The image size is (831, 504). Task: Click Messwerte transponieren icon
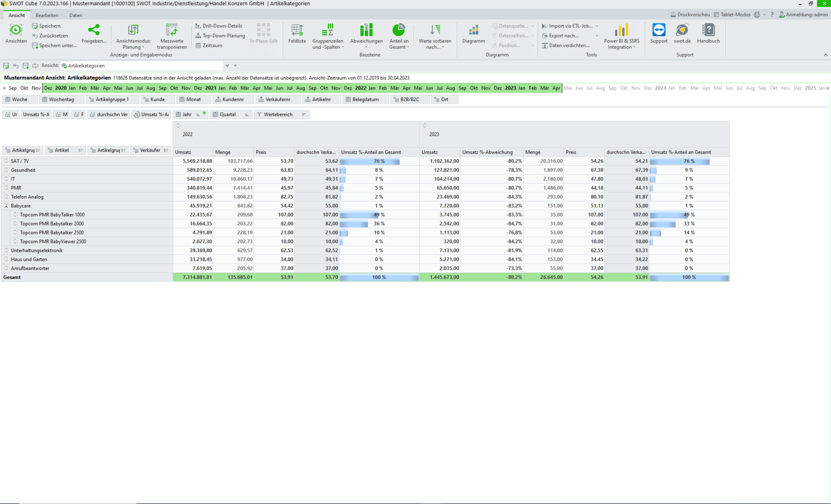(x=172, y=30)
